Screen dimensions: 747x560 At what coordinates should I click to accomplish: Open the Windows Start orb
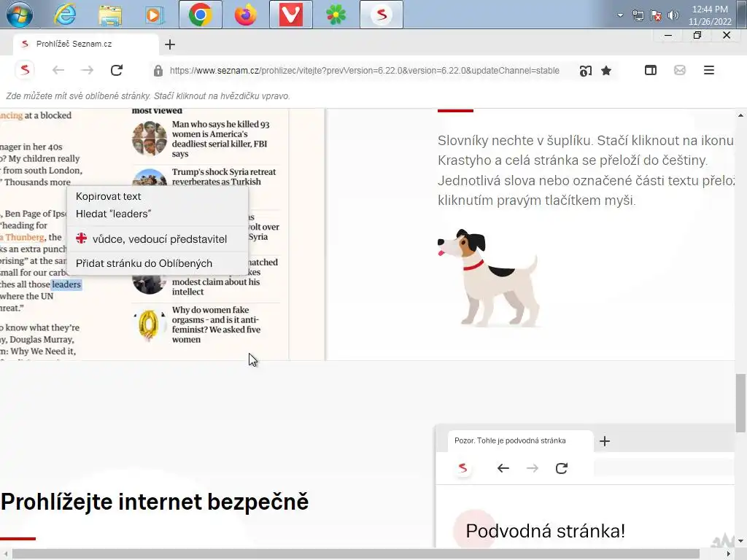click(20, 15)
